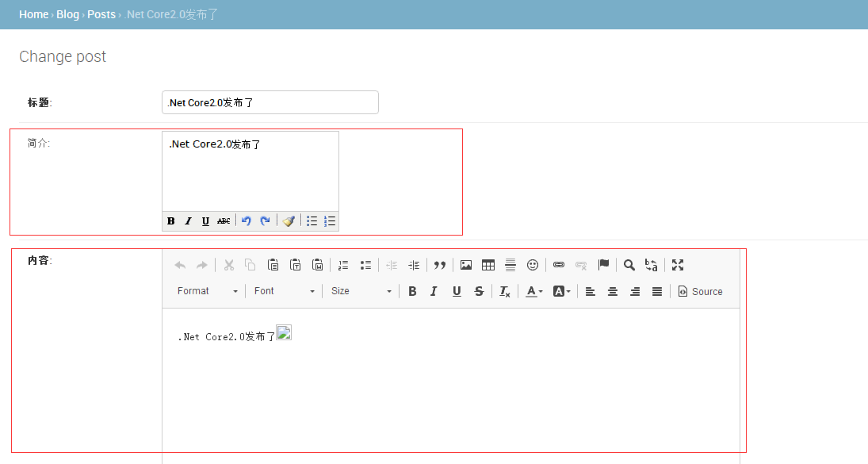Click the Block Quote icon
Viewport: 868px width, 464px height.
pyautogui.click(x=439, y=265)
